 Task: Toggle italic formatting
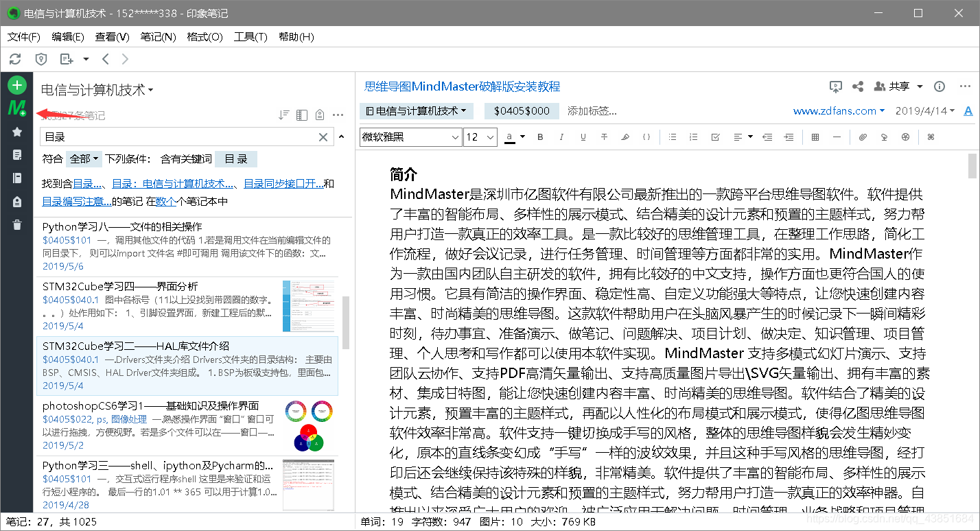tap(561, 137)
